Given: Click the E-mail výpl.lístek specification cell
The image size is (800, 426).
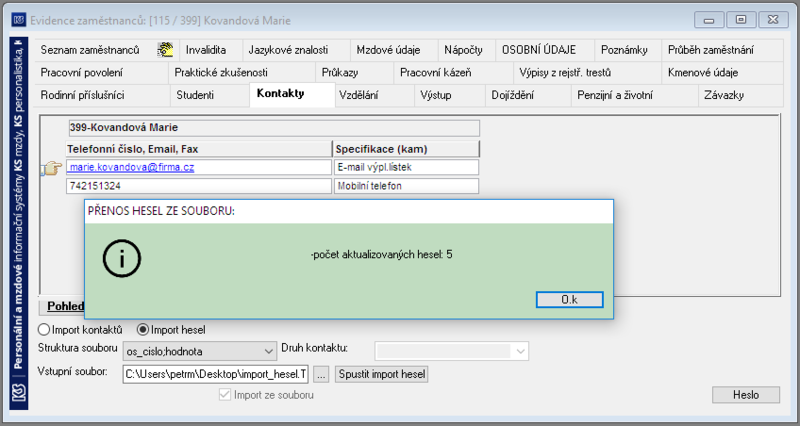Looking at the screenshot, I should pos(406,167).
